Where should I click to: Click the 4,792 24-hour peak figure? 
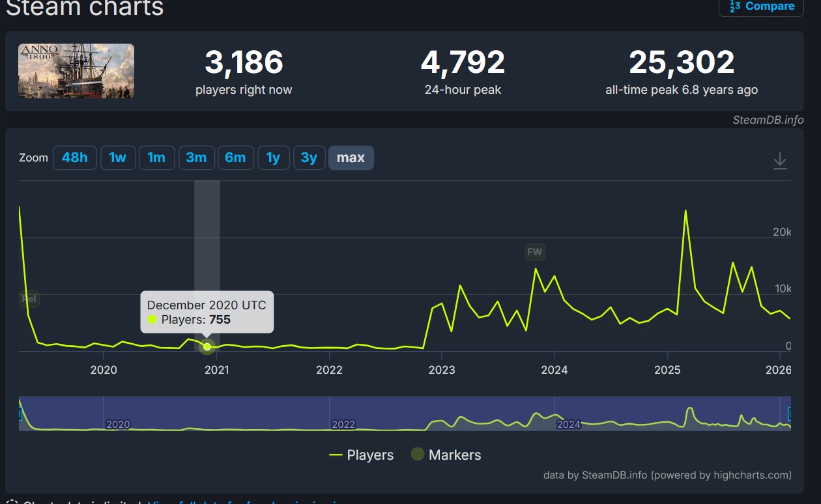click(463, 63)
